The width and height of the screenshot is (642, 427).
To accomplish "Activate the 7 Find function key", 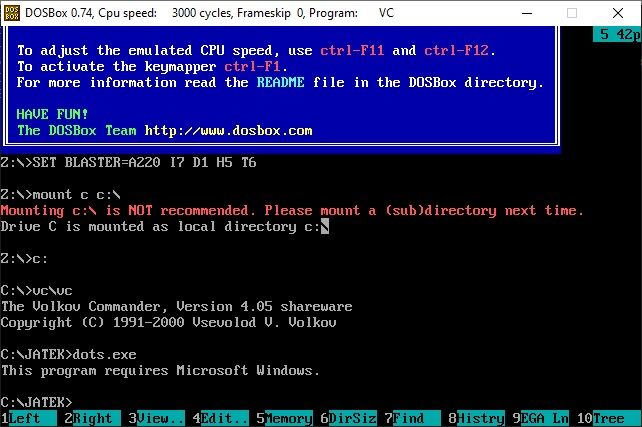I will point(412,418).
